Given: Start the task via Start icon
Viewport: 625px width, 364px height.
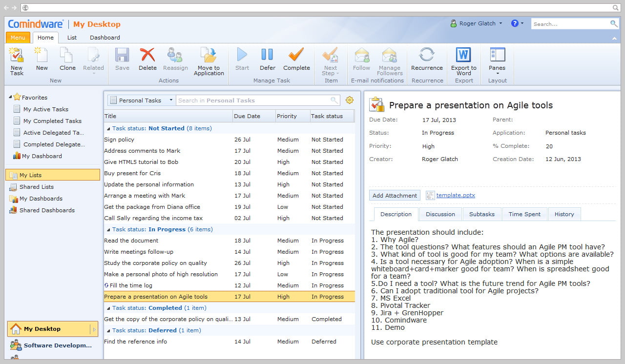Looking at the screenshot, I should point(242,60).
